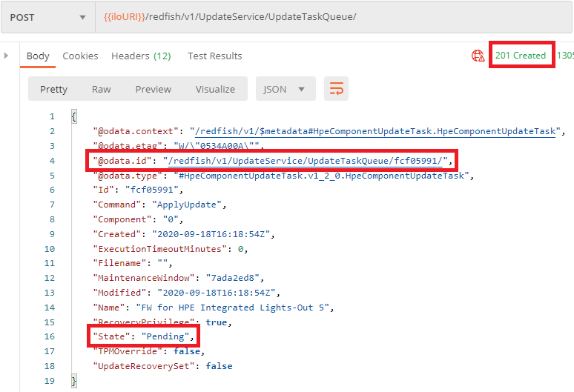Open the Test Results tab

214,56
